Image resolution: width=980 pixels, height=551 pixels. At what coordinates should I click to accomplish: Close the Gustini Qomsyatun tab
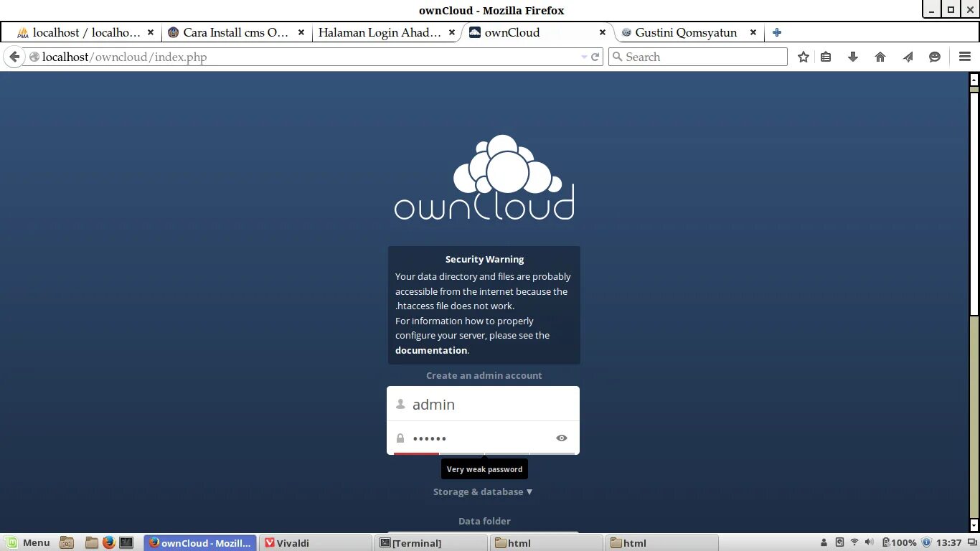753,32
